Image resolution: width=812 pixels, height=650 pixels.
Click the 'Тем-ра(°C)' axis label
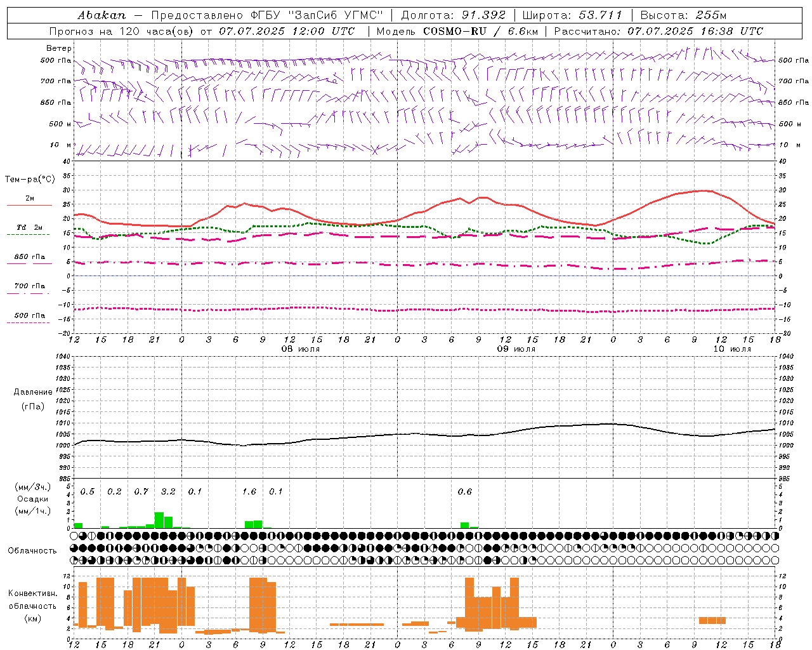tap(30, 180)
